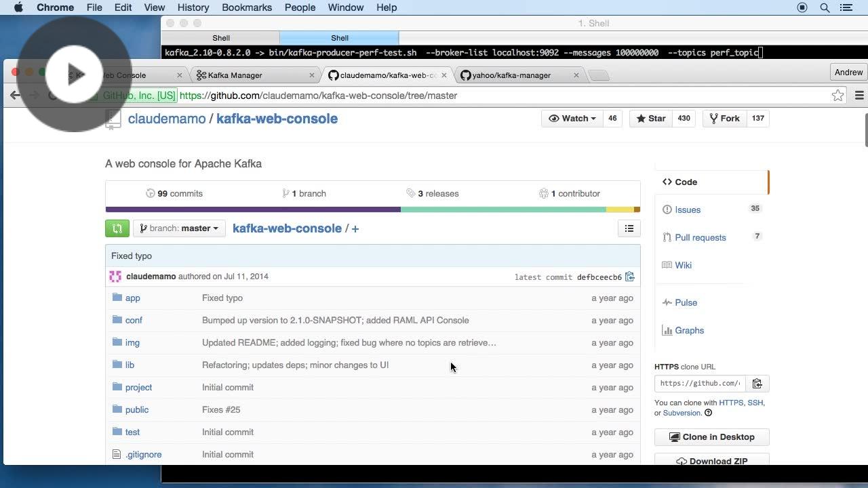Open the History menu

[193, 7]
